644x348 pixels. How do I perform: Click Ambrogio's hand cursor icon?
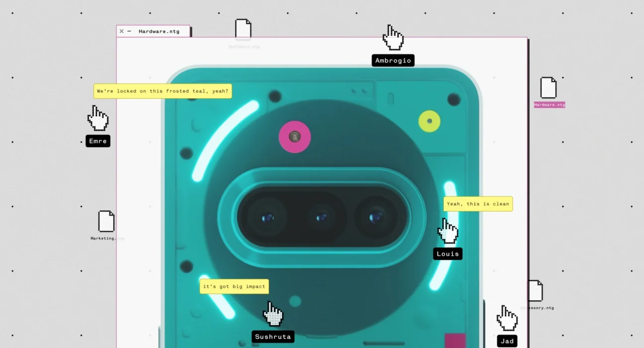[393, 38]
